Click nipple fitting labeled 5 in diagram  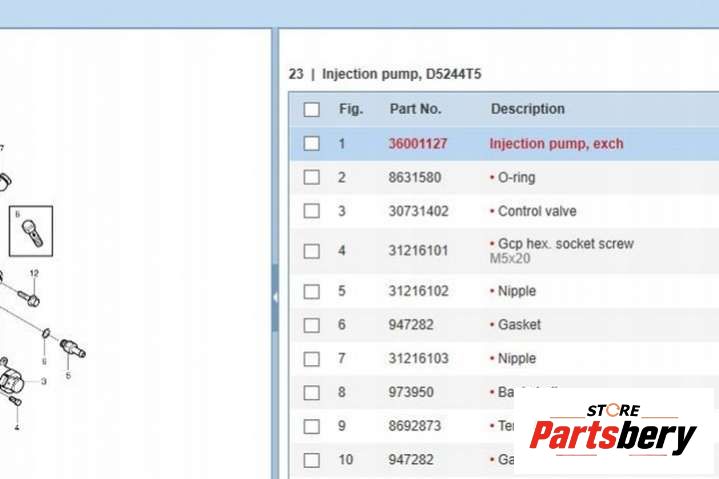click(72, 349)
